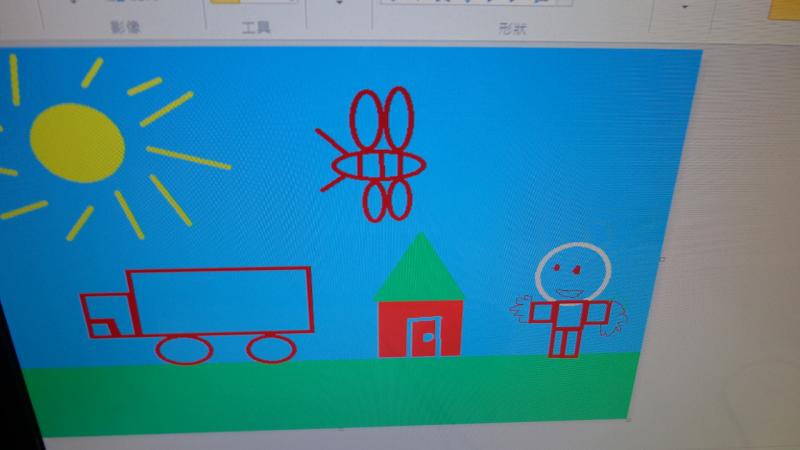Viewport: 800px width, 450px height.
Task: Open the dropdown arrow right of 形狀 group
Action: tap(685, 7)
